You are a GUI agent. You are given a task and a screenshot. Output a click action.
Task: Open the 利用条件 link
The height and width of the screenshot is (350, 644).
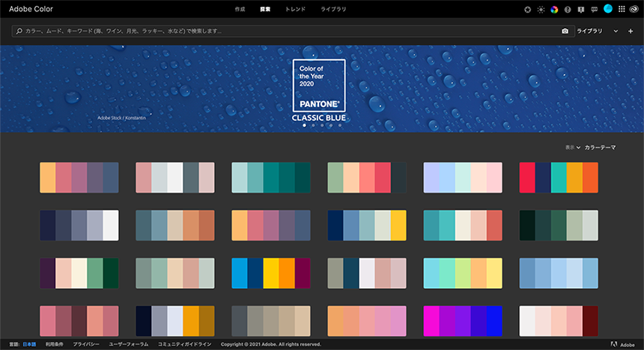click(54, 344)
